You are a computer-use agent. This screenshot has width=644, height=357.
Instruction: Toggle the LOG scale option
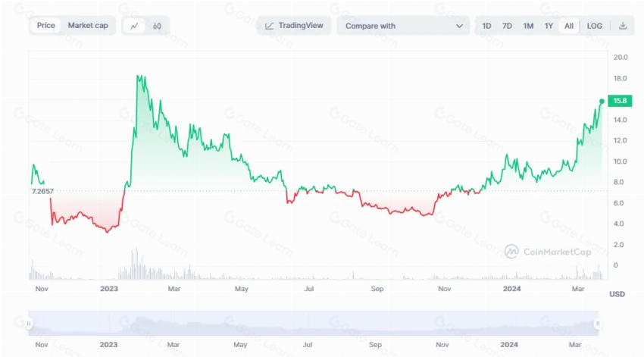point(595,26)
